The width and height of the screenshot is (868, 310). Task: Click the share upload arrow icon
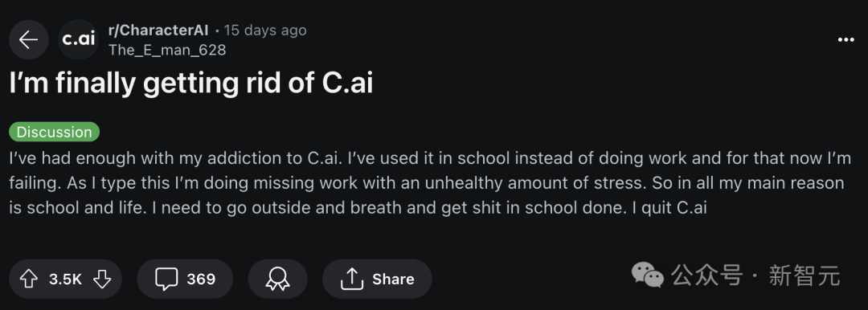tap(351, 279)
